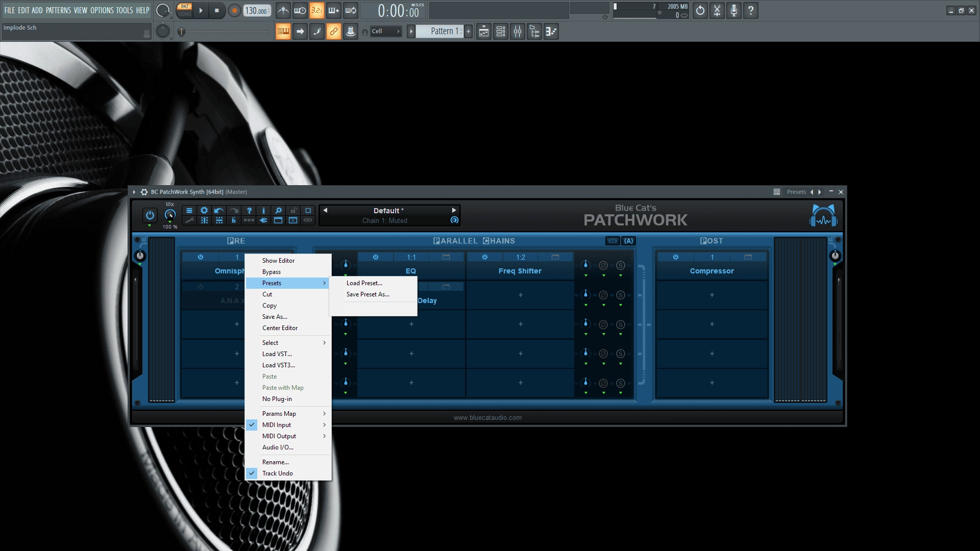Open PatchWork settings gear icon
980x551 pixels.
tap(204, 211)
